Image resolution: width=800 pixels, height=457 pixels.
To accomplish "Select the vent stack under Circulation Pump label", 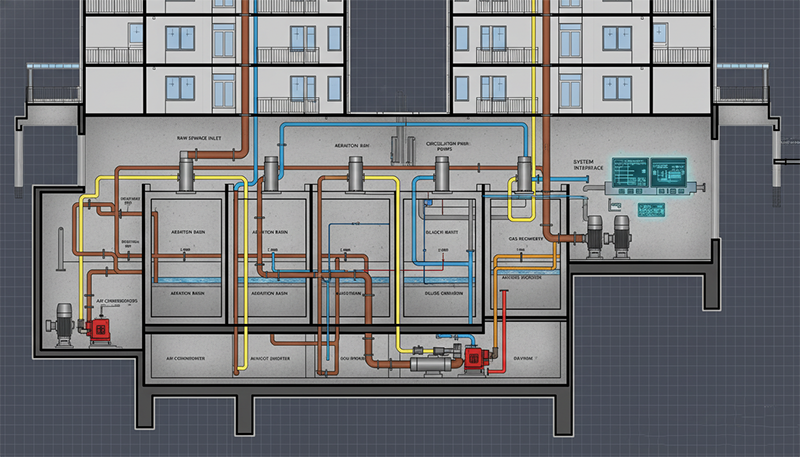I will tap(438, 175).
